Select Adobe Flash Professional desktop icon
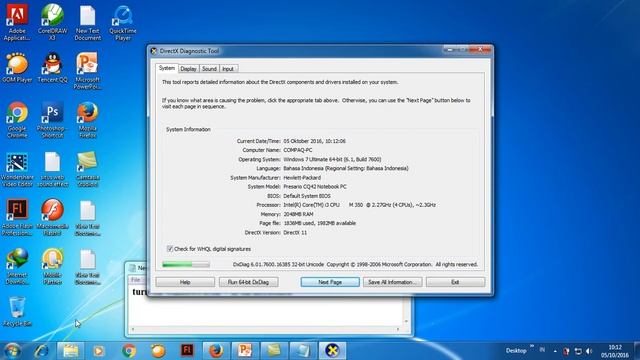 point(17,218)
